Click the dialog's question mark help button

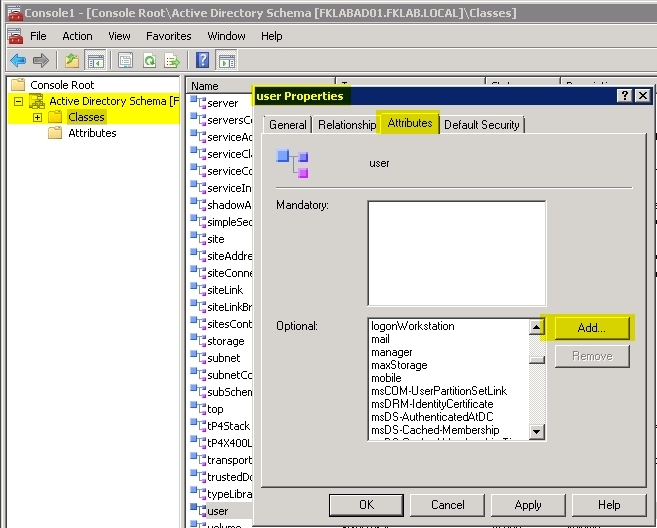[624, 96]
